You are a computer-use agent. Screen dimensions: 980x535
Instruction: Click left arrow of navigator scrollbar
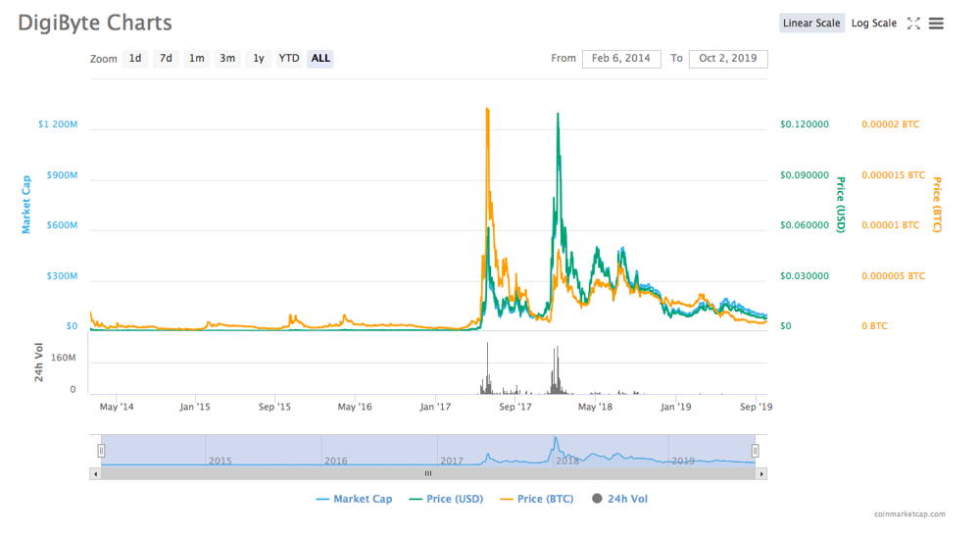96,473
